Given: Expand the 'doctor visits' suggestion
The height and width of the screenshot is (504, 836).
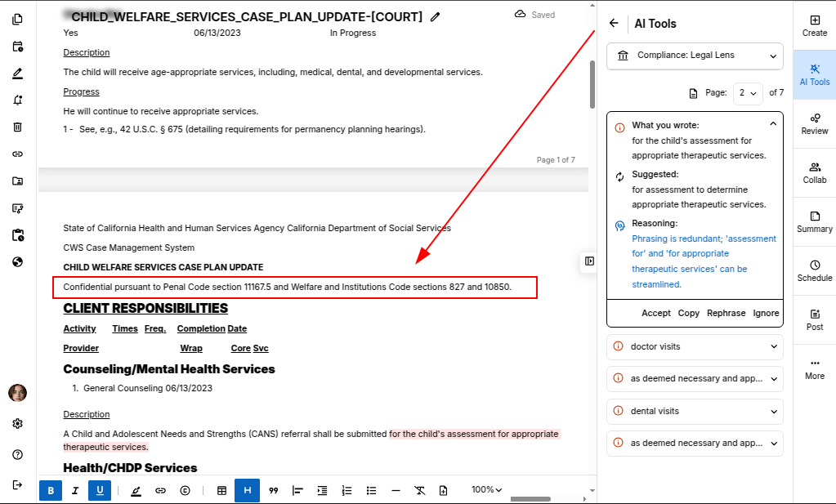Looking at the screenshot, I should pos(695,346).
